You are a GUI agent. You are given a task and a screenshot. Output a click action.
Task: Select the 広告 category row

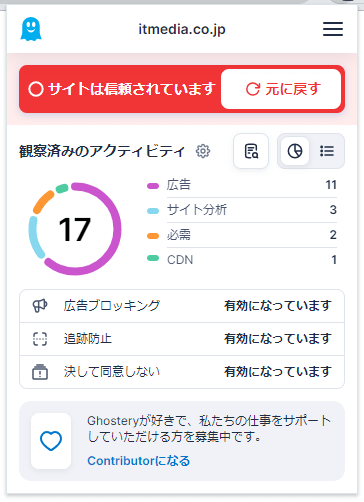point(242,185)
